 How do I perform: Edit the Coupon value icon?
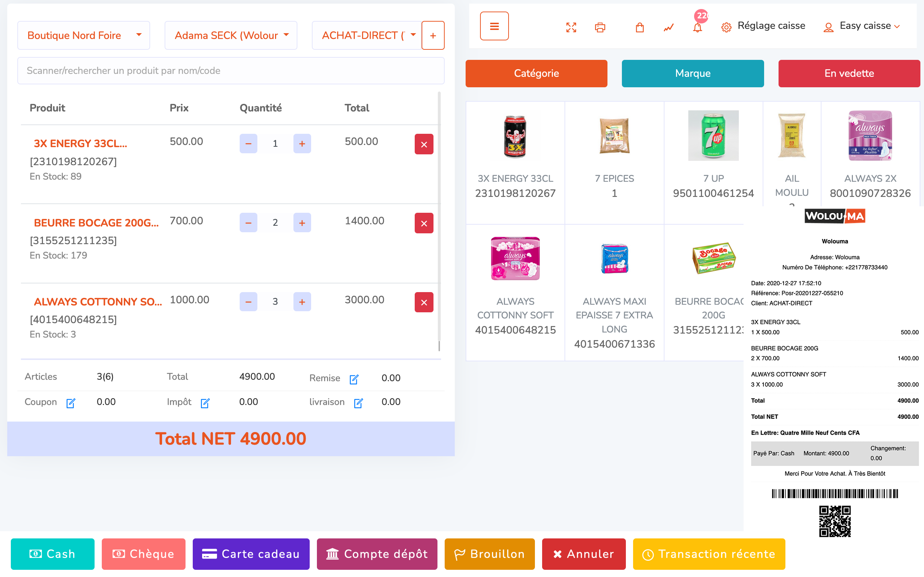tap(71, 403)
